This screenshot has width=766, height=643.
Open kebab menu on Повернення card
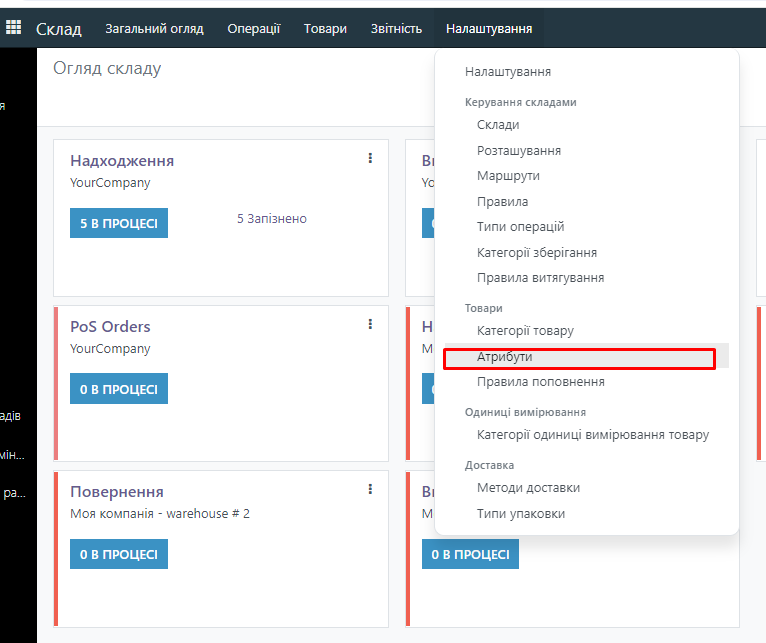tap(370, 489)
